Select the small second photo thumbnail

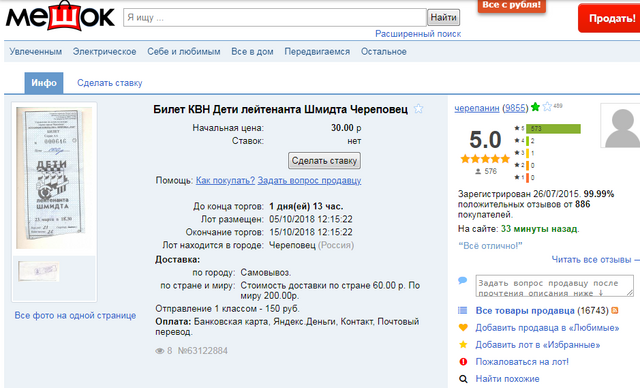click(x=39, y=271)
